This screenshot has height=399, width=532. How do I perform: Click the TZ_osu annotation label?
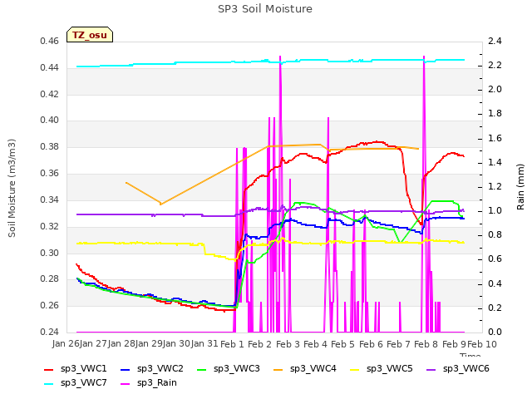90,35
